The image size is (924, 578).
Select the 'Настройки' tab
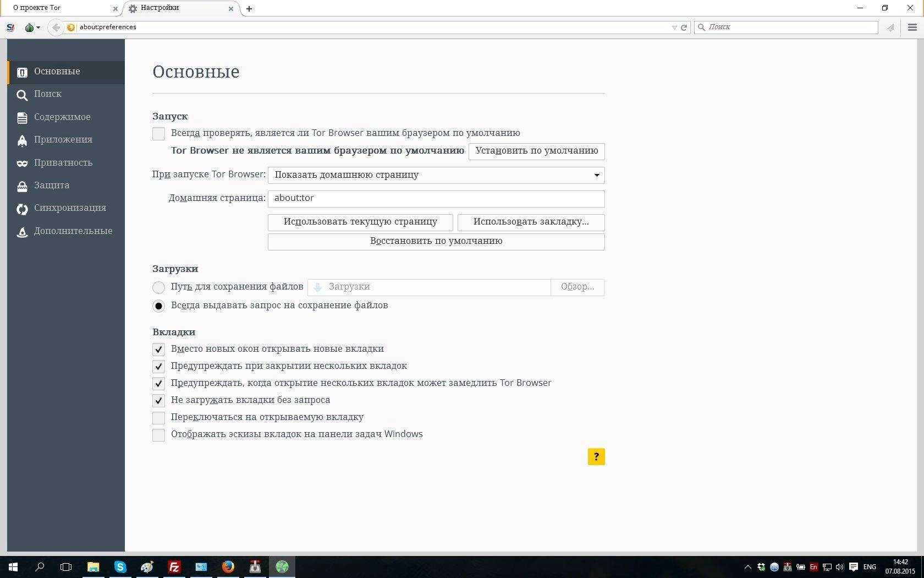[182, 8]
